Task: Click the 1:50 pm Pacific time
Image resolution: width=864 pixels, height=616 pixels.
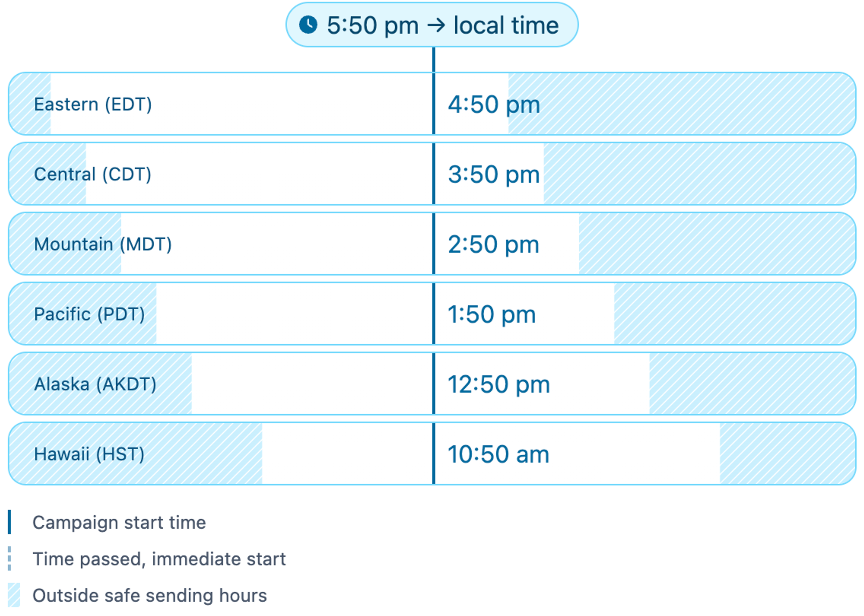Action: [x=492, y=314]
